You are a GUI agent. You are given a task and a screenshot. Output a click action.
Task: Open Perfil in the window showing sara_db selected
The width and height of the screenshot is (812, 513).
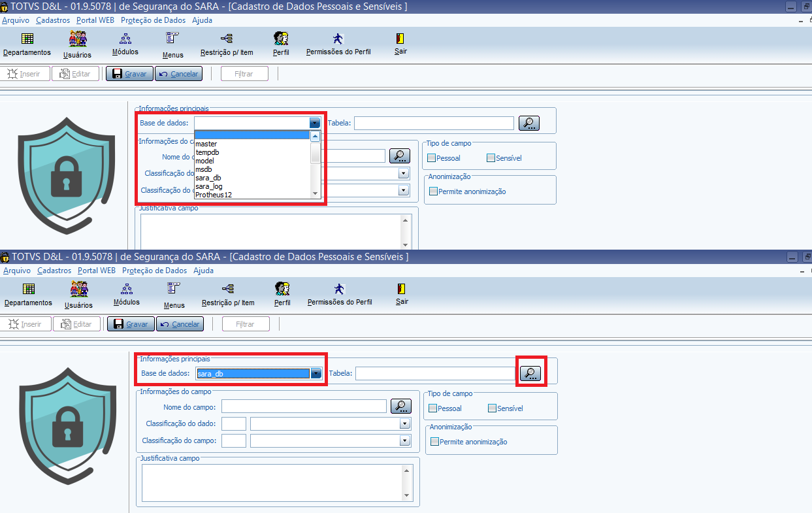coord(282,295)
